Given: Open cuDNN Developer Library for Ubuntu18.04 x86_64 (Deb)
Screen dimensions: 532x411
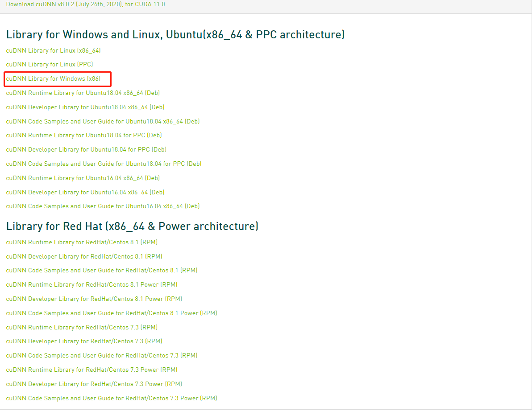Looking at the screenshot, I should pyautogui.click(x=85, y=107).
